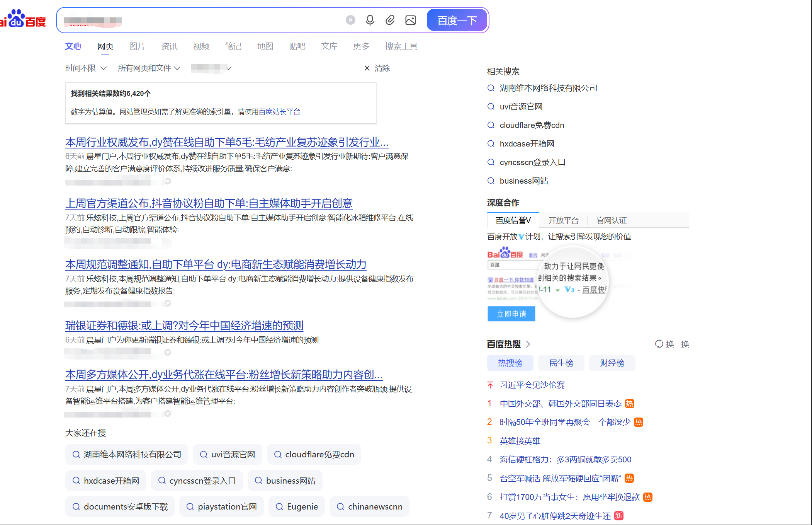This screenshot has height=525, width=812.
Task: Open the 百度站长平台 link
Action: click(279, 112)
